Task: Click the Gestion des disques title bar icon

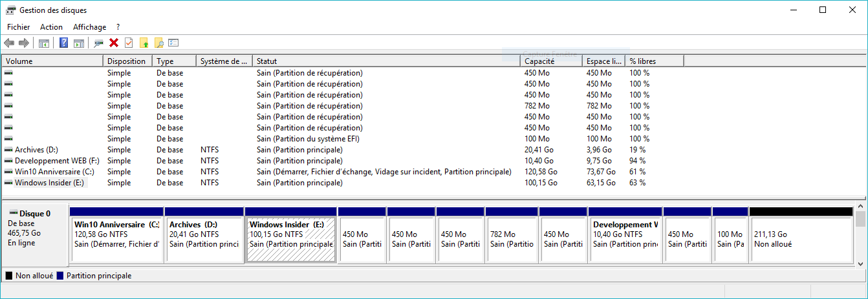Action: click(x=11, y=10)
